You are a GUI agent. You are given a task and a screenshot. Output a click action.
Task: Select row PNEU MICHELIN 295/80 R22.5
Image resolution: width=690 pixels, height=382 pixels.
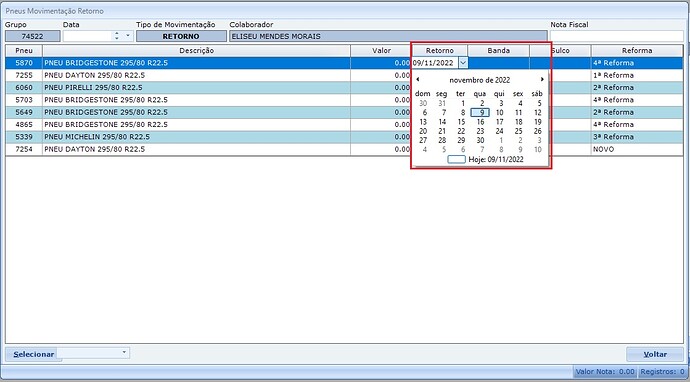[x=208, y=137]
